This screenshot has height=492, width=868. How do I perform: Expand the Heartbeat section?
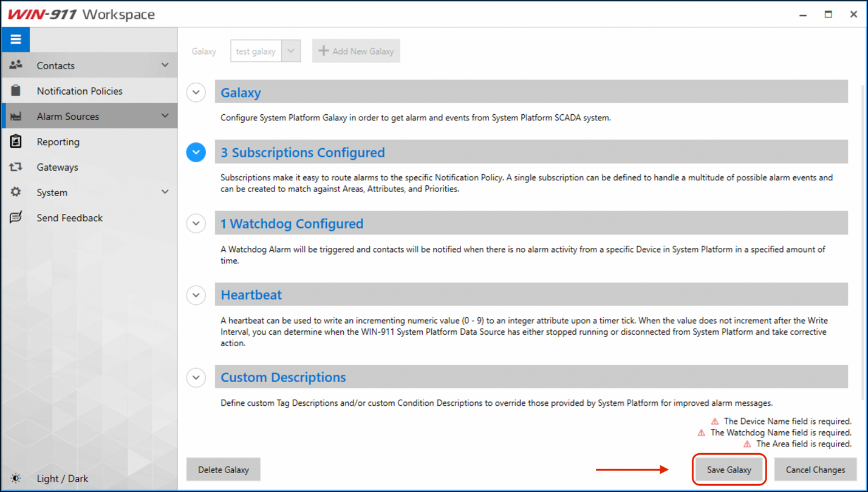tap(196, 295)
